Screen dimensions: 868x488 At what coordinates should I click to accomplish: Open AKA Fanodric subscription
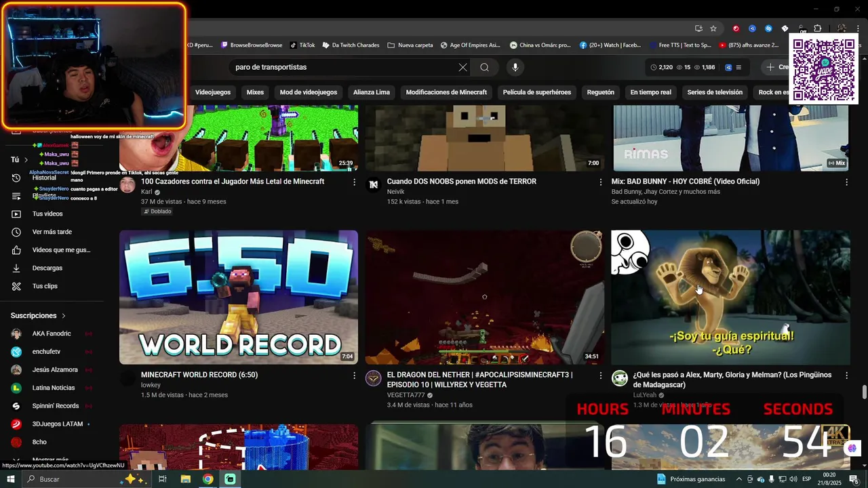[x=52, y=333]
